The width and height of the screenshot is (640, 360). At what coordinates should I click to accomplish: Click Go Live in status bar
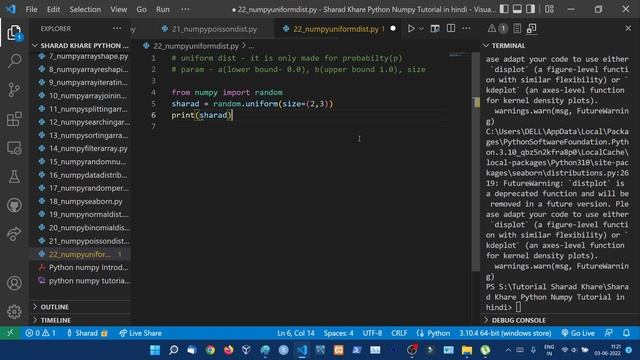[578, 333]
